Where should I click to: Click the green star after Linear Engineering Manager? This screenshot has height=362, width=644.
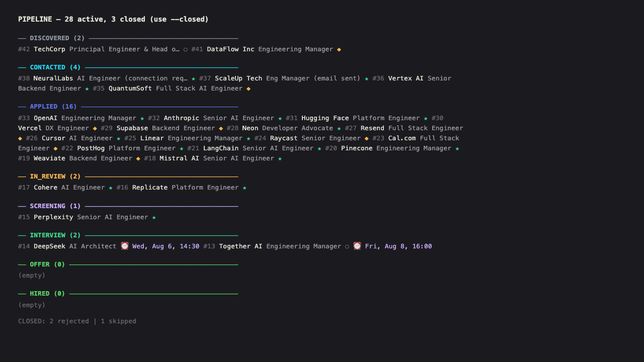click(x=249, y=138)
